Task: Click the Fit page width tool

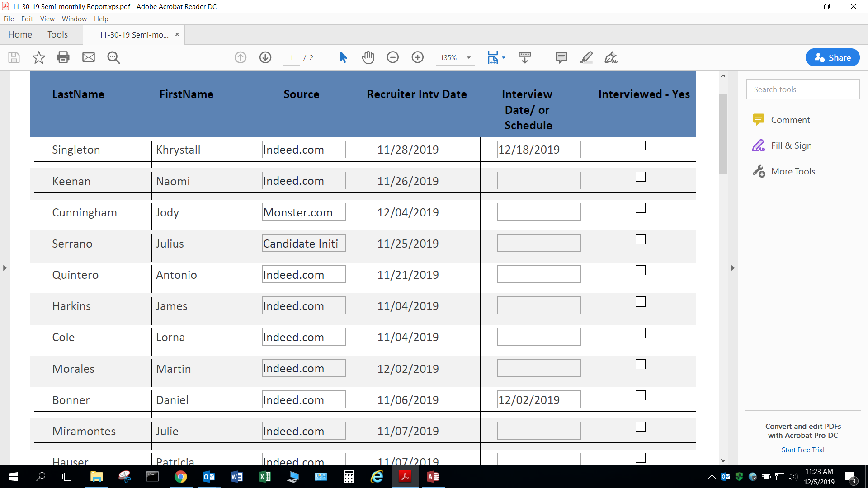Action: point(493,57)
